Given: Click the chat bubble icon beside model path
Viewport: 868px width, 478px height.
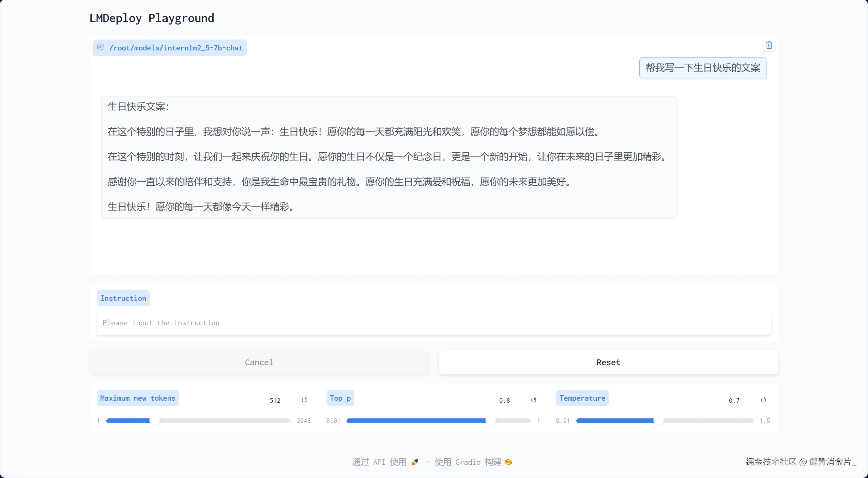Looking at the screenshot, I should click(x=101, y=48).
